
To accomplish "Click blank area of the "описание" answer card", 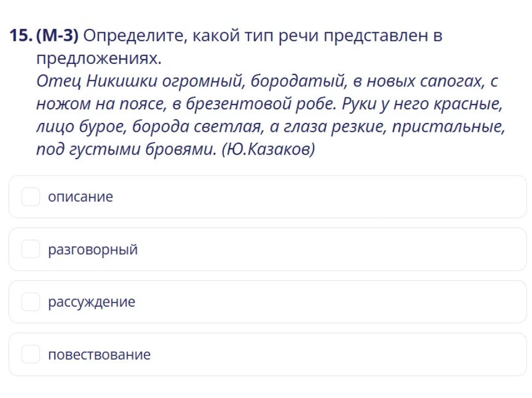I will tap(328, 197).
